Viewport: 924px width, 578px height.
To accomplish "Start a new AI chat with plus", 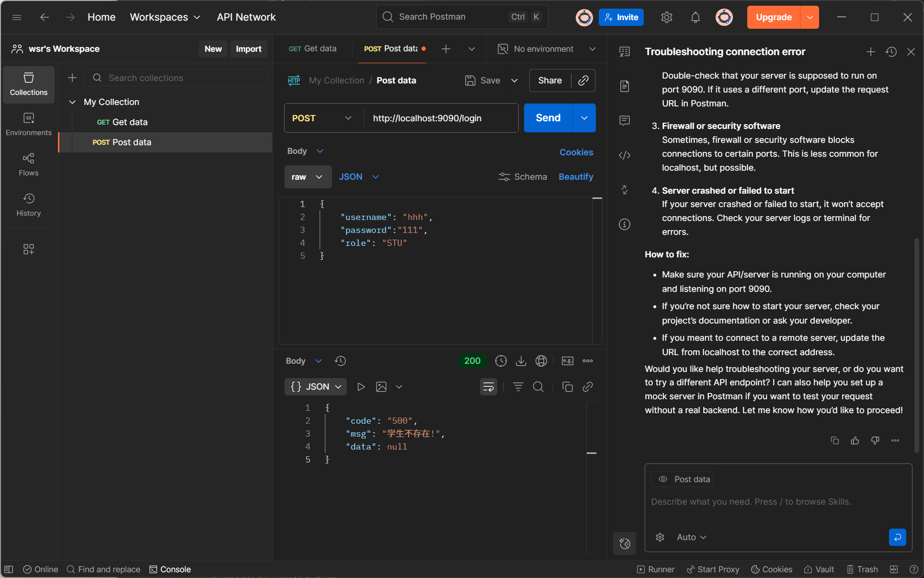I will 871,52.
